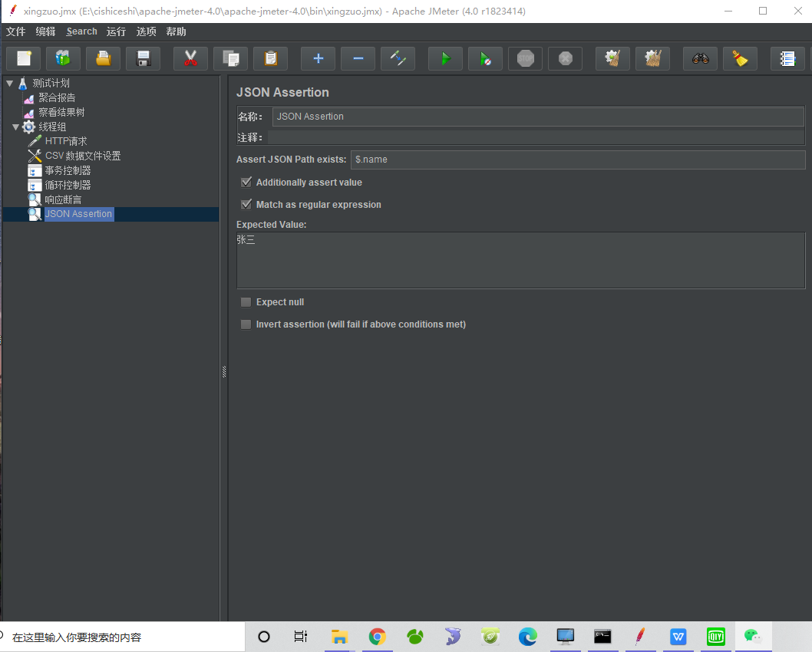The width and height of the screenshot is (812, 652).
Task: Open Cortana circle on the taskbar
Action: click(x=263, y=637)
